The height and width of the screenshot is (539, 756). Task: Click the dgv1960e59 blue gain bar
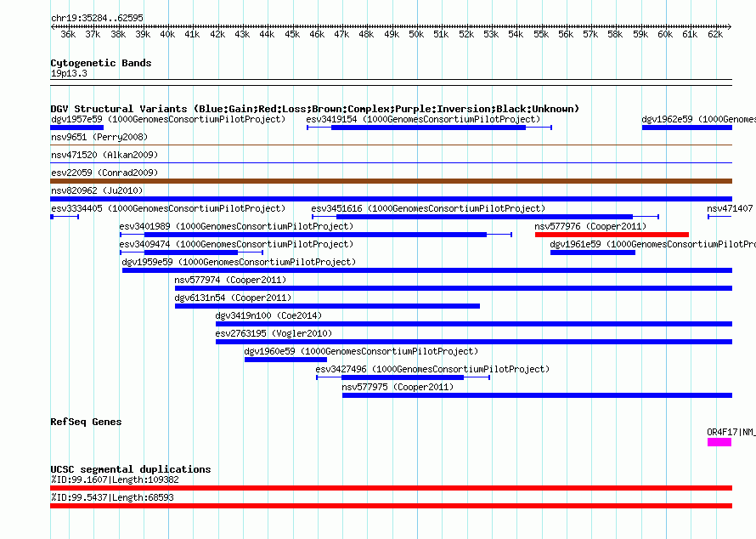click(286, 360)
